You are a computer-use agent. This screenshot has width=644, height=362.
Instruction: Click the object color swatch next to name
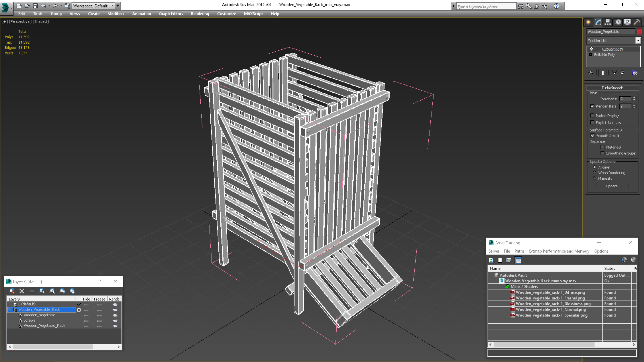click(640, 32)
